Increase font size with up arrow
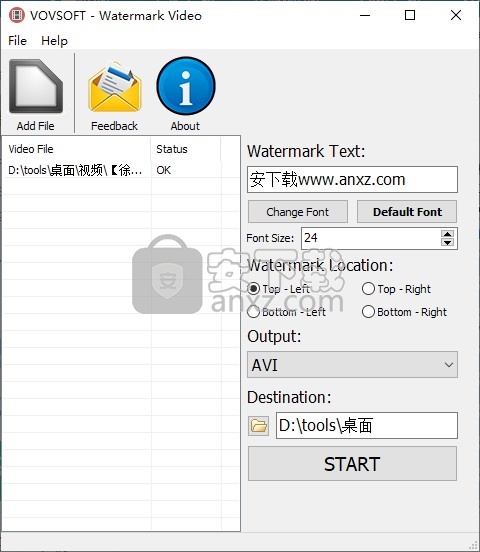This screenshot has width=480, height=552. click(x=447, y=234)
